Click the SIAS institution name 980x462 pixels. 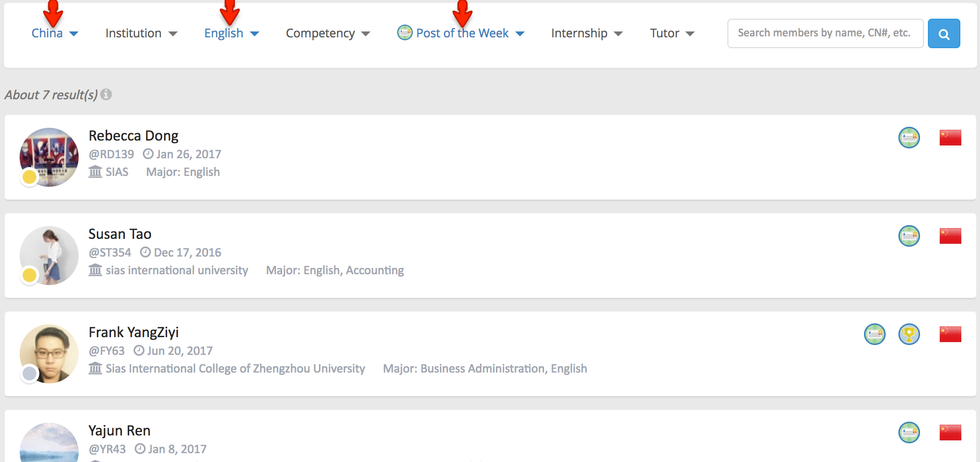coord(117,172)
